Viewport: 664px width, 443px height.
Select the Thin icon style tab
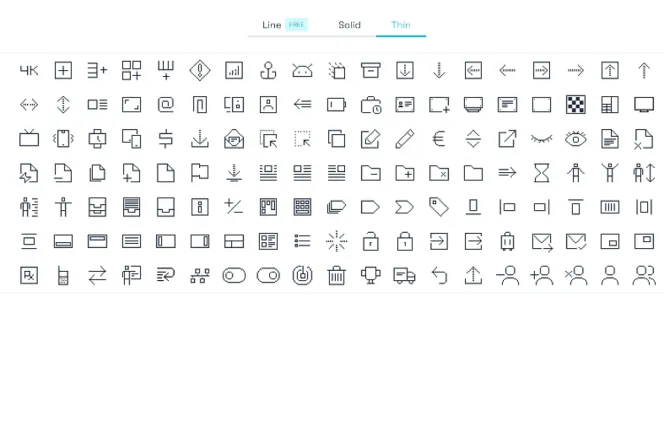pyautogui.click(x=401, y=25)
